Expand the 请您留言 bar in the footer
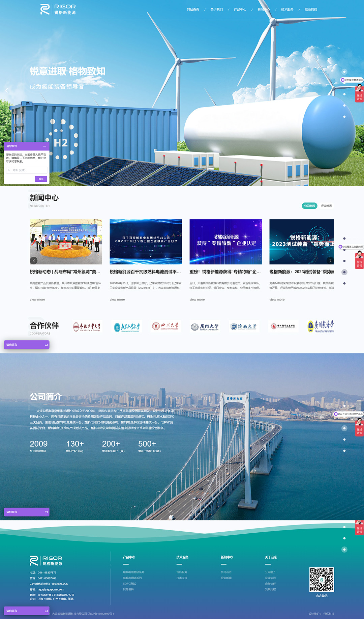 click(x=26, y=611)
